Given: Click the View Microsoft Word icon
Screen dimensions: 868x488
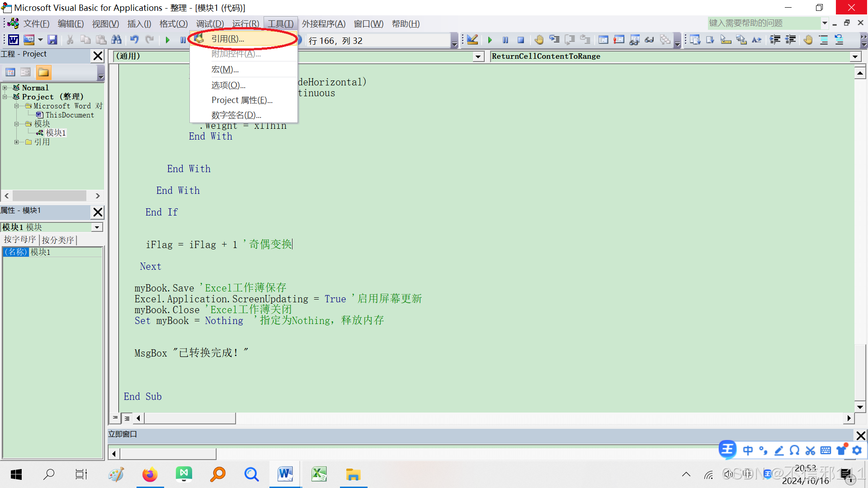Looking at the screenshot, I should point(13,40).
